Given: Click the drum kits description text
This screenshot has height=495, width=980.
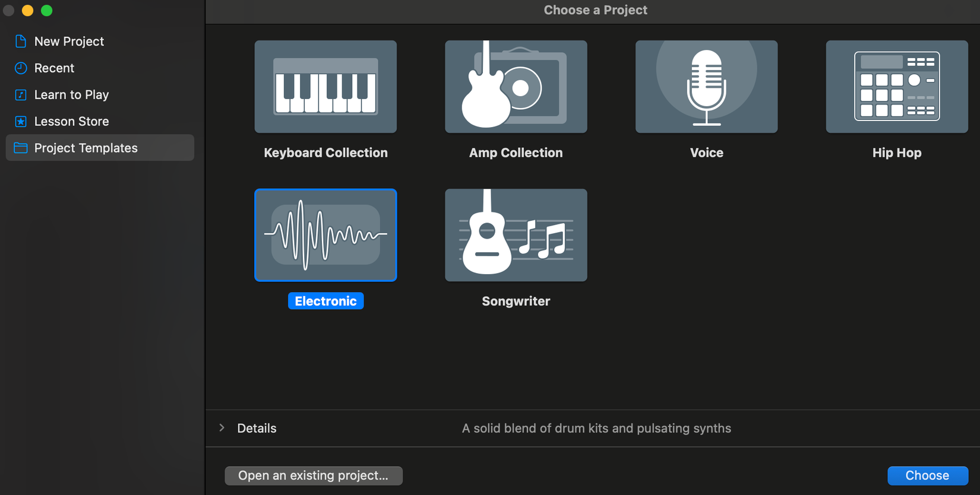Looking at the screenshot, I should 596,427.
